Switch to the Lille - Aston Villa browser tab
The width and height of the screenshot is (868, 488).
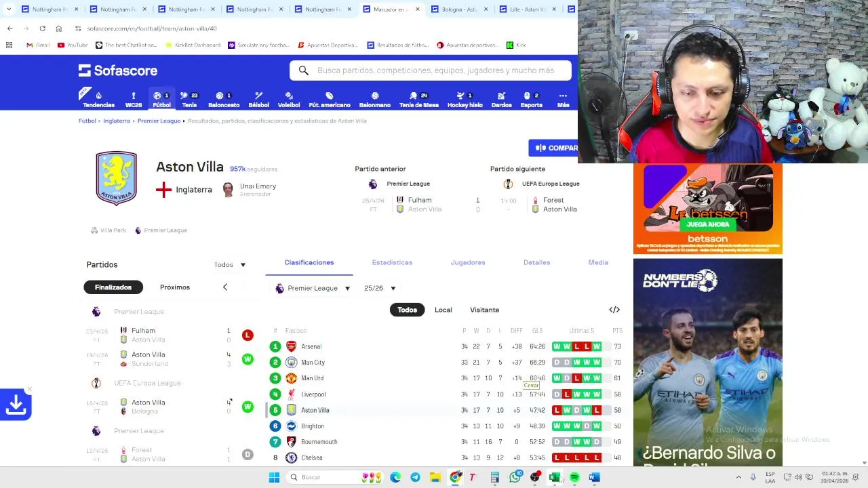coord(528,9)
